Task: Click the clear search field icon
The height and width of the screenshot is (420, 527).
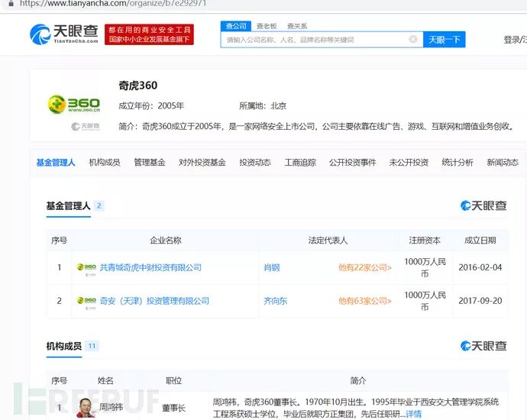Action: tap(413, 39)
